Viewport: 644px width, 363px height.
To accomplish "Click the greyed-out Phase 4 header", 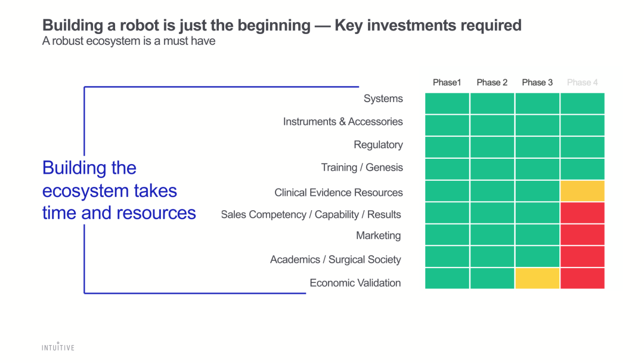I will pyautogui.click(x=583, y=82).
